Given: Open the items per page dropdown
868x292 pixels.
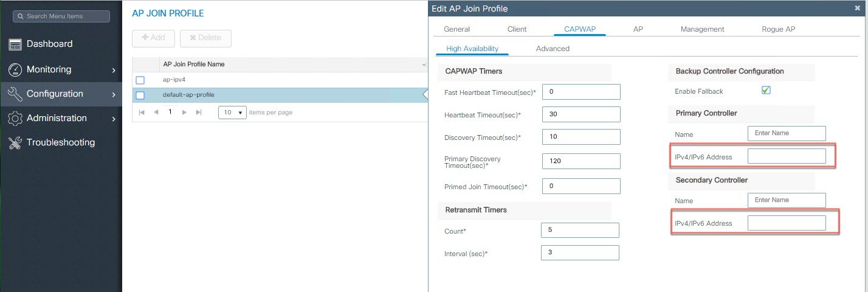Looking at the screenshot, I should point(232,113).
